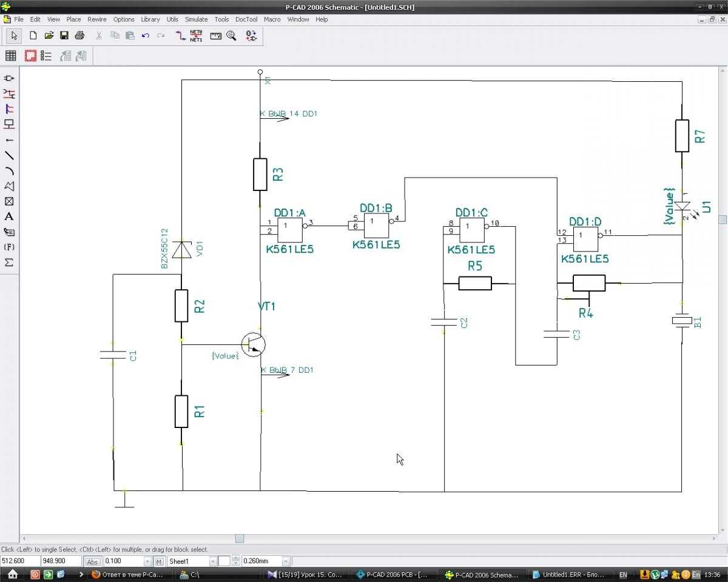
Task: Open the Place menu
Action: pos(73,19)
